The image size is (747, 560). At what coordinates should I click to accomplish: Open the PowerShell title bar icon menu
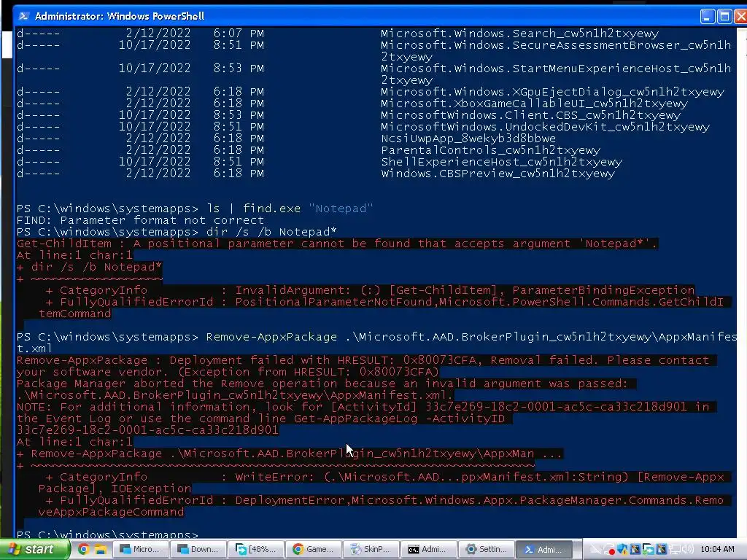[x=23, y=16]
